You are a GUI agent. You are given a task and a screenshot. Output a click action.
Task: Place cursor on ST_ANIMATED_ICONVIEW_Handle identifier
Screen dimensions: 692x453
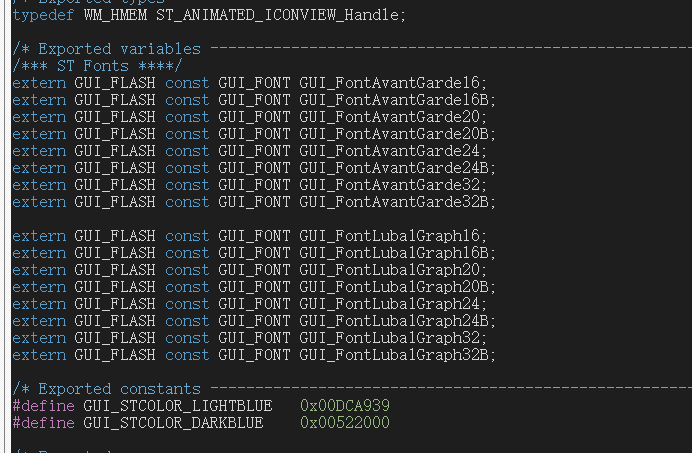pyautogui.click(x=276, y=15)
